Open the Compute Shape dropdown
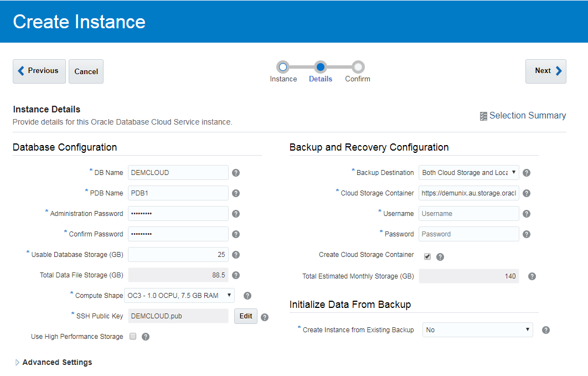The width and height of the screenshot is (588, 376). pyautogui.click(x=179, y=296)
